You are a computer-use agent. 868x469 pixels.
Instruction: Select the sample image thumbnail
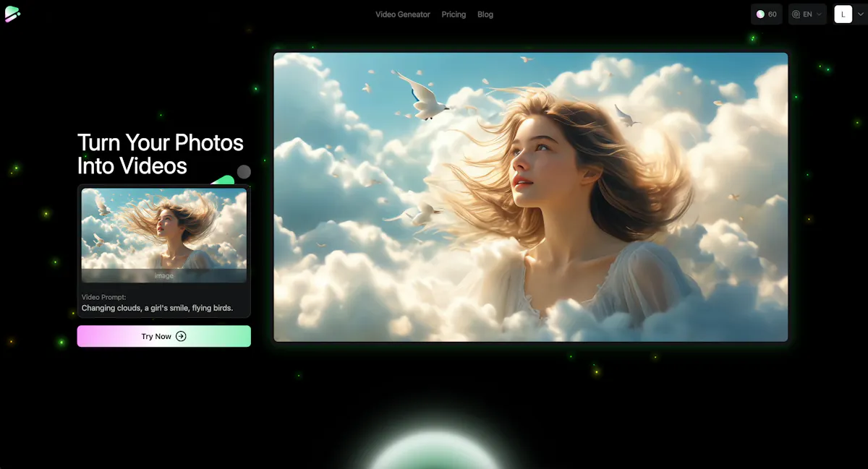(x=164, y=235)
